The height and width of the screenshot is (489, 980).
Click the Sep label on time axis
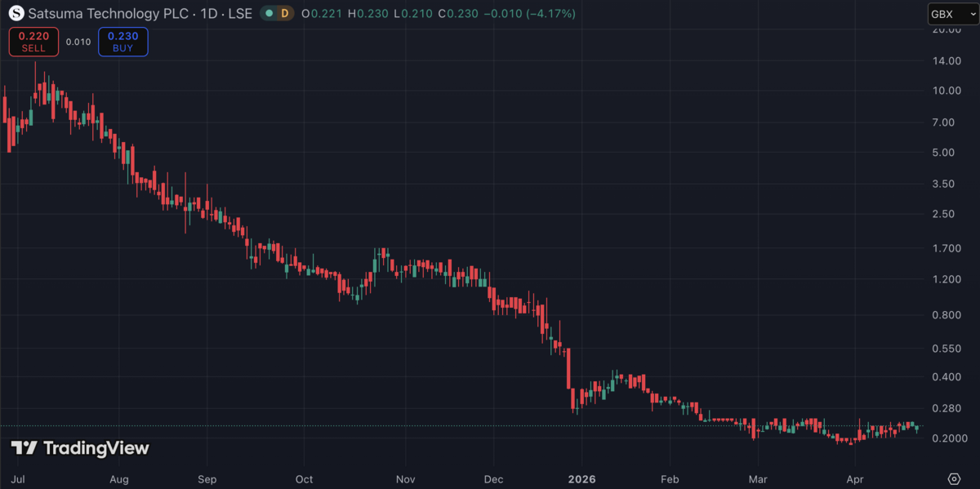[x=207, y=479]
